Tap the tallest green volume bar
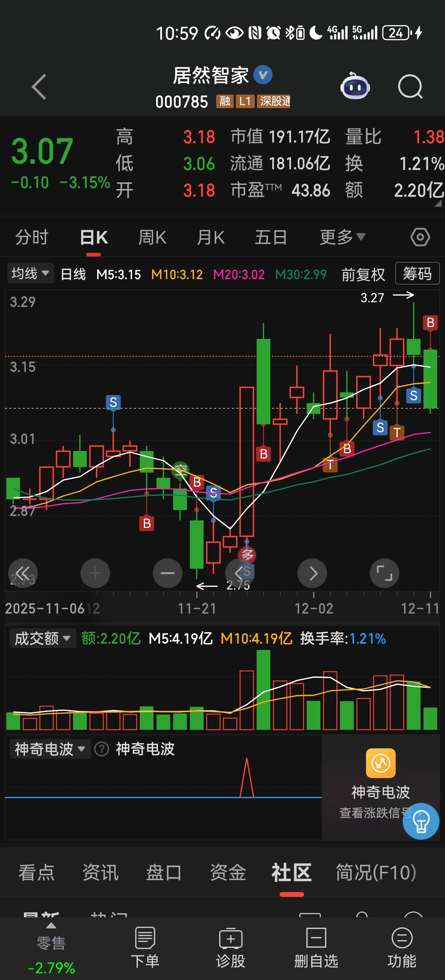 click(263, 690)
